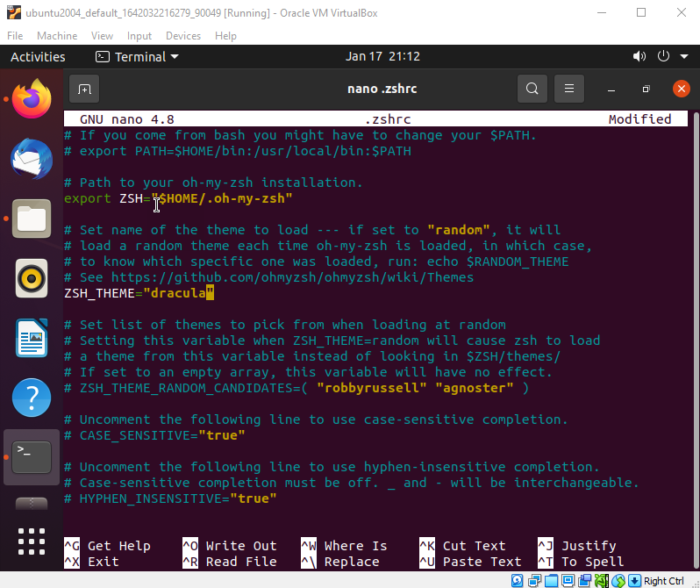Click the Activities button

click(x=38, y=56)
